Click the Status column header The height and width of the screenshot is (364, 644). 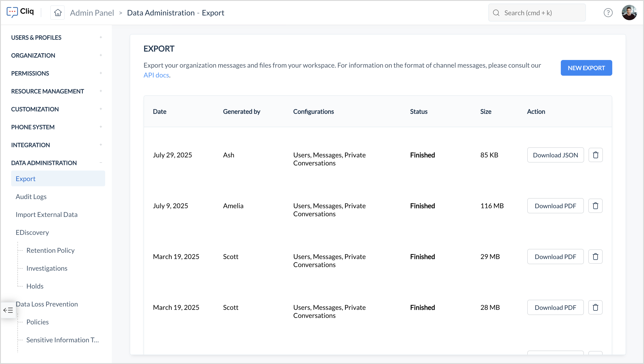(x=419, y=111)
